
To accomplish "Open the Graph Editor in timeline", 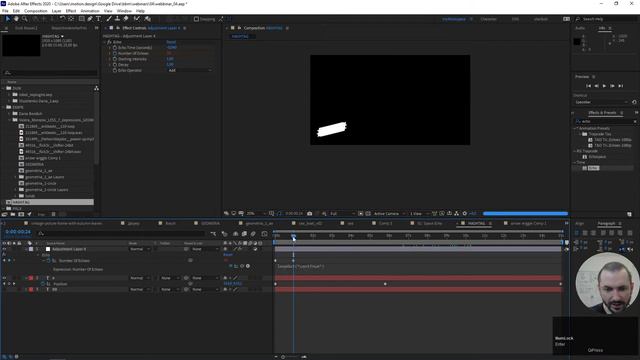I will (264, 233).
